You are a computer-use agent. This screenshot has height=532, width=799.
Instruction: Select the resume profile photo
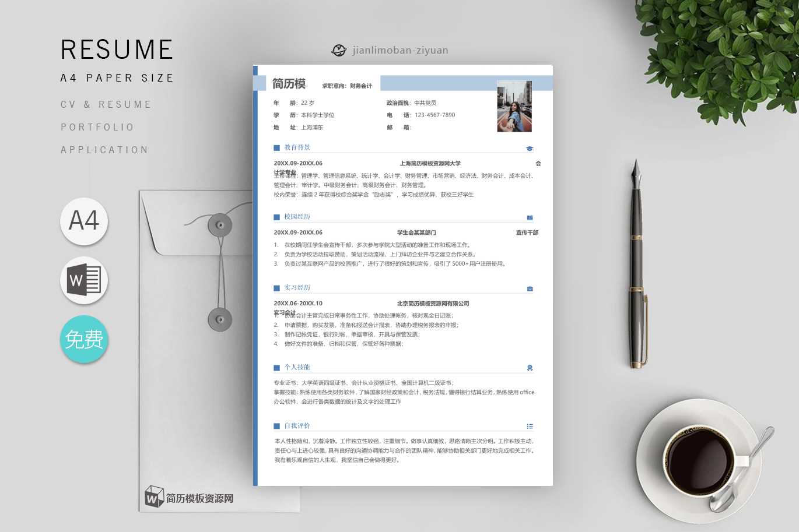coord(514,107)
